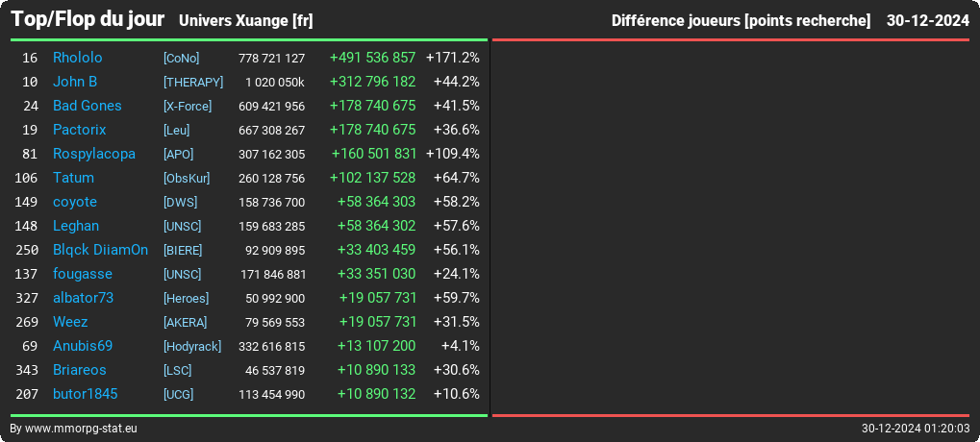980x442 pixels.
Task: Select player fougasse
Action: click(x=83, y=274)
